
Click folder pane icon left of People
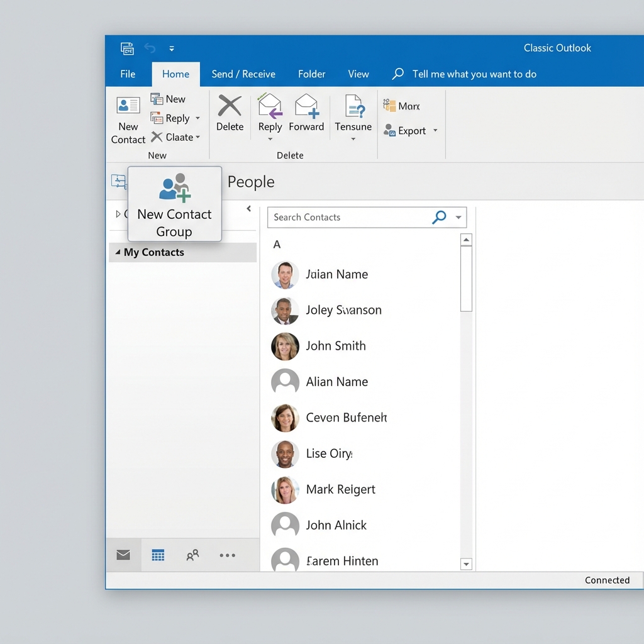[x=119, y=181]
